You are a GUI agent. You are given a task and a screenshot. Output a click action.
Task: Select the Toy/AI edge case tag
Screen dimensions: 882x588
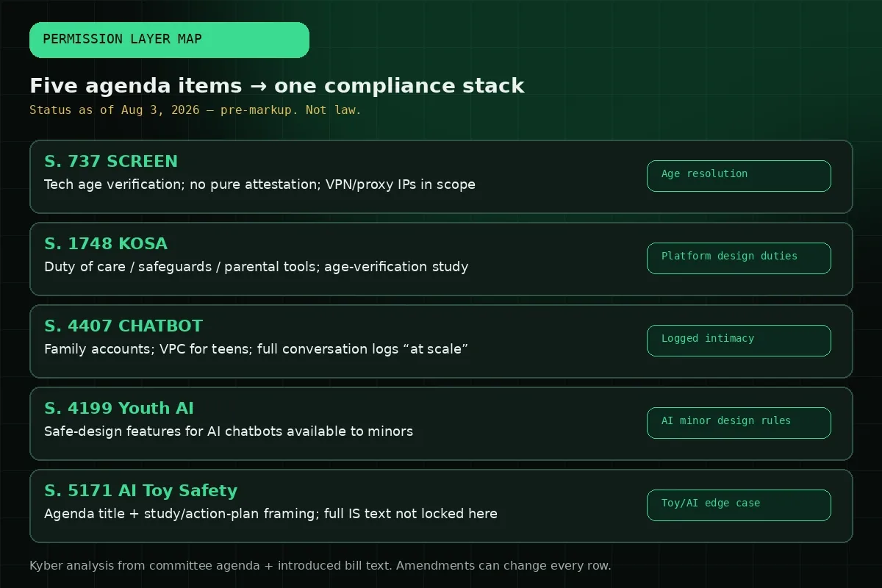tap(739, 505)
